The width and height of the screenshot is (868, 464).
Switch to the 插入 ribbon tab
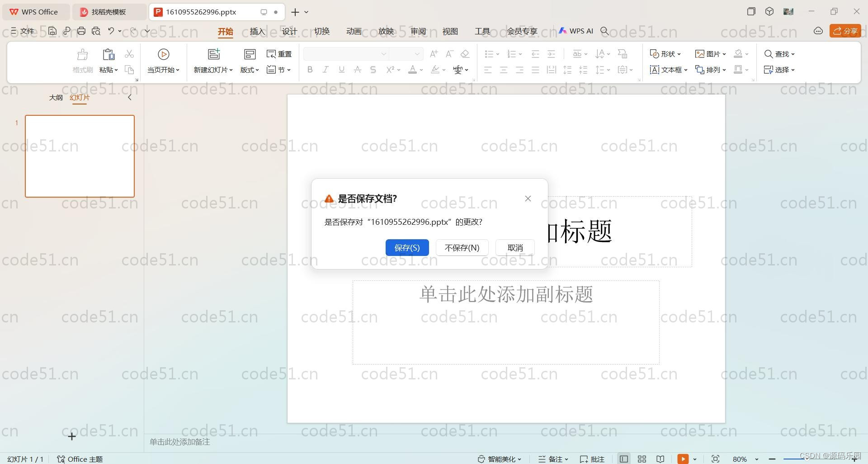tap(257, 31)
